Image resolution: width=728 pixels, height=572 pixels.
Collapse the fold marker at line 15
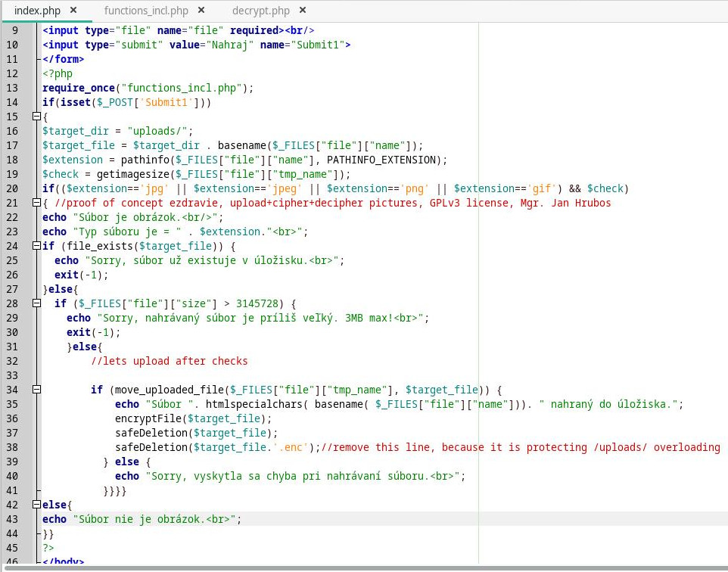[x=36, y=117]
